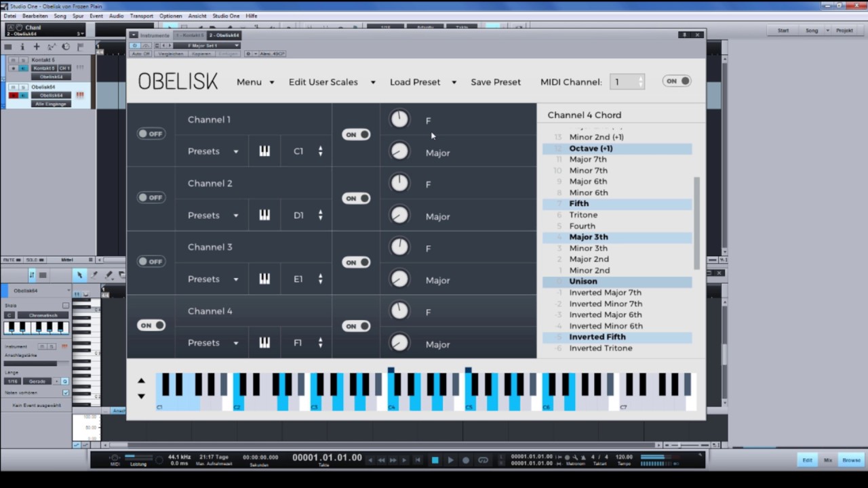Toggle the Channel 2 scale ON switch
The height and width of the screenshot is (488, 868).
[356, 198]
